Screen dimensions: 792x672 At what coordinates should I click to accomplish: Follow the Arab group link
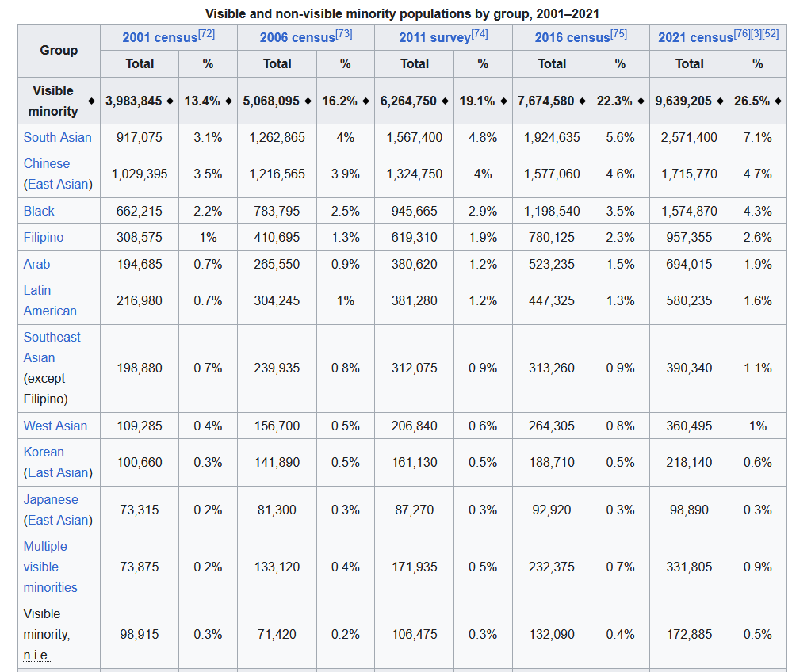tap(37, 264)
